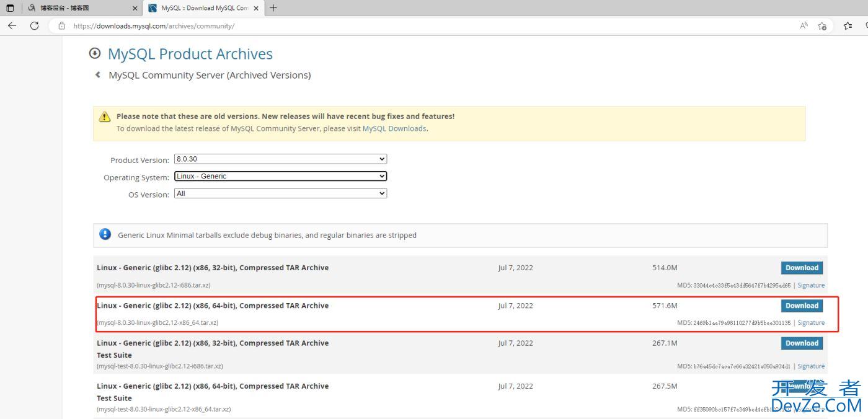Viewport: 868px width, 419px height.
Task: Click file name (mysql-test-8.0.30-linux-glibc2.12-i686.tar.xz)
Action: (160, 366)
